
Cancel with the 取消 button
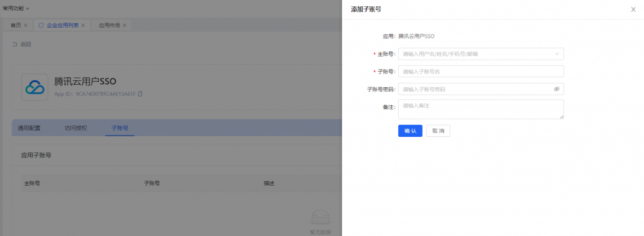[x=438, y=131]
